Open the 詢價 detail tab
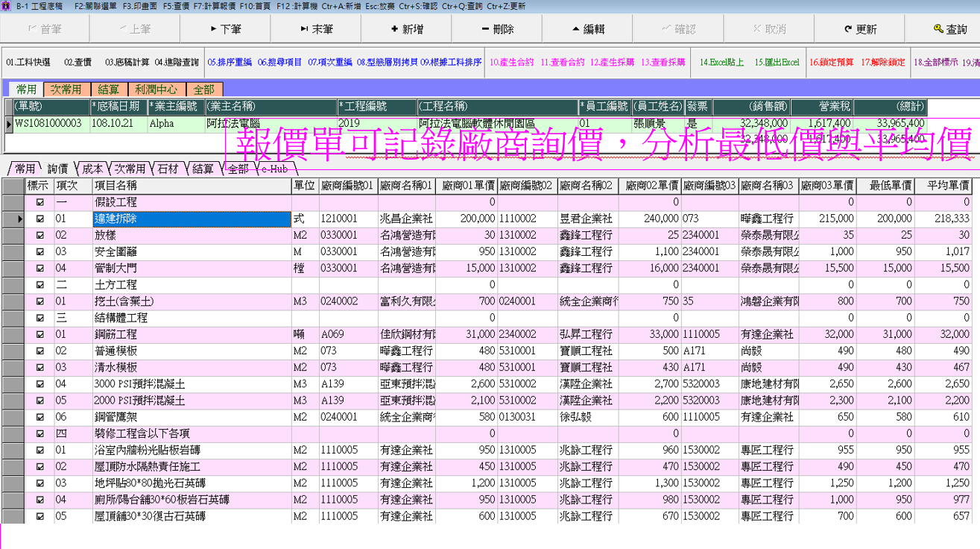980x549 pixels. click(57, 169)
